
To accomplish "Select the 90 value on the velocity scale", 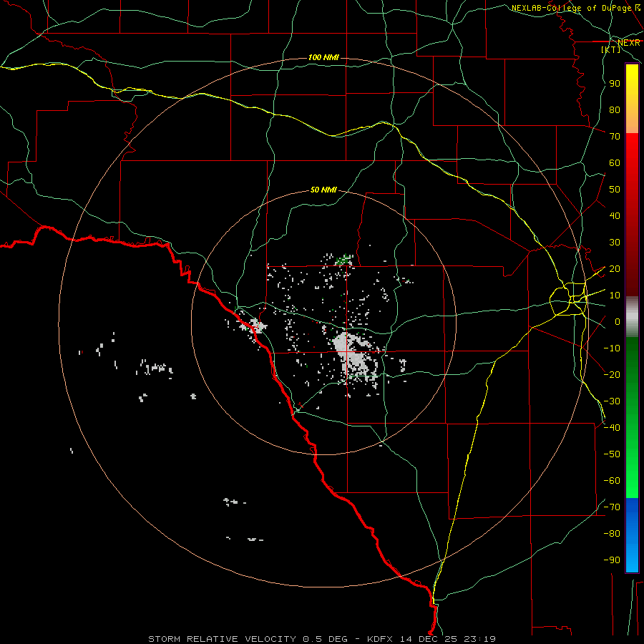I will click(x=615, y=84).
